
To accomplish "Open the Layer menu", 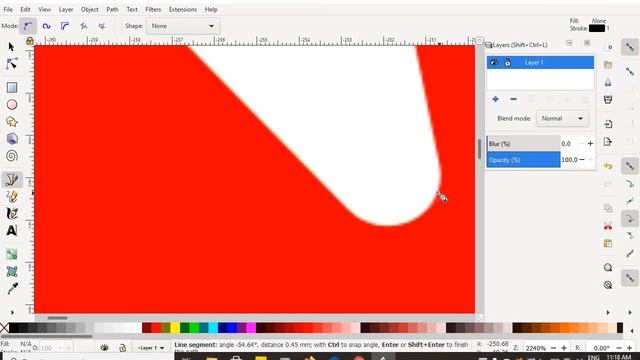I will tap(65, 9).
